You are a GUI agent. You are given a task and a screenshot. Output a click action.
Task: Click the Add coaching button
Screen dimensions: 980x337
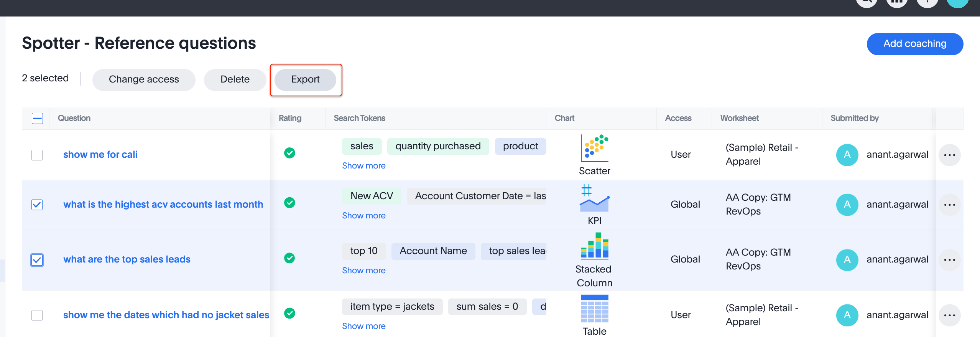pos(914,44)
